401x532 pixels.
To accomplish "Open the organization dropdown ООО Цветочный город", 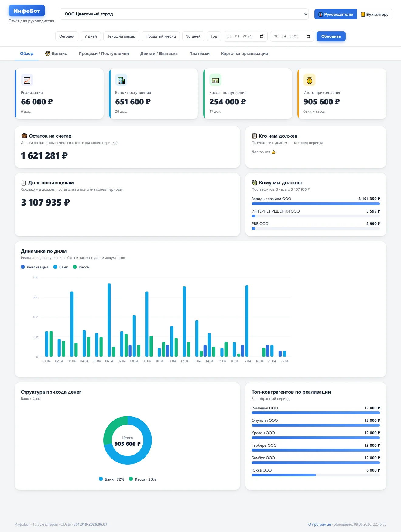I will (184, 14).
